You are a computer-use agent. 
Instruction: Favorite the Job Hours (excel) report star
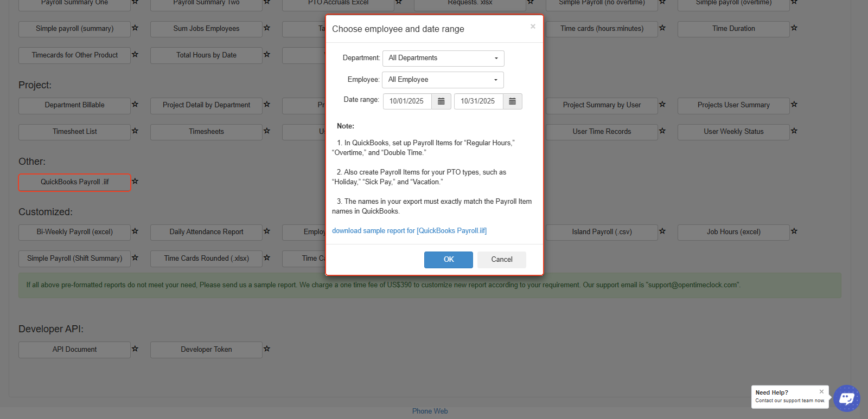coord(794,231)
